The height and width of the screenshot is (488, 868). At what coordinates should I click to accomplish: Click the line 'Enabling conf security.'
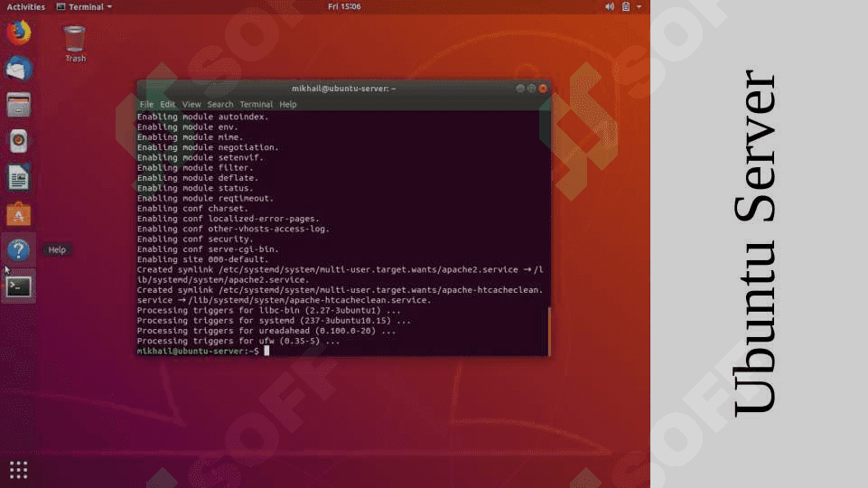195,239
